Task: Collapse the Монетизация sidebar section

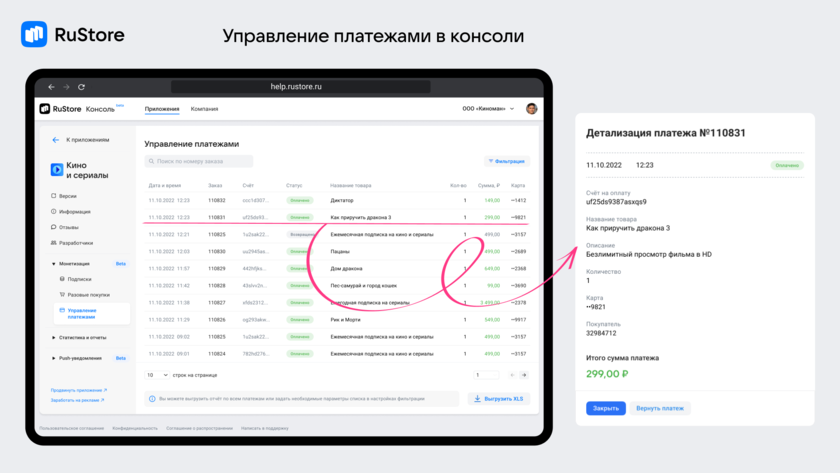Action: coord(54,264)
